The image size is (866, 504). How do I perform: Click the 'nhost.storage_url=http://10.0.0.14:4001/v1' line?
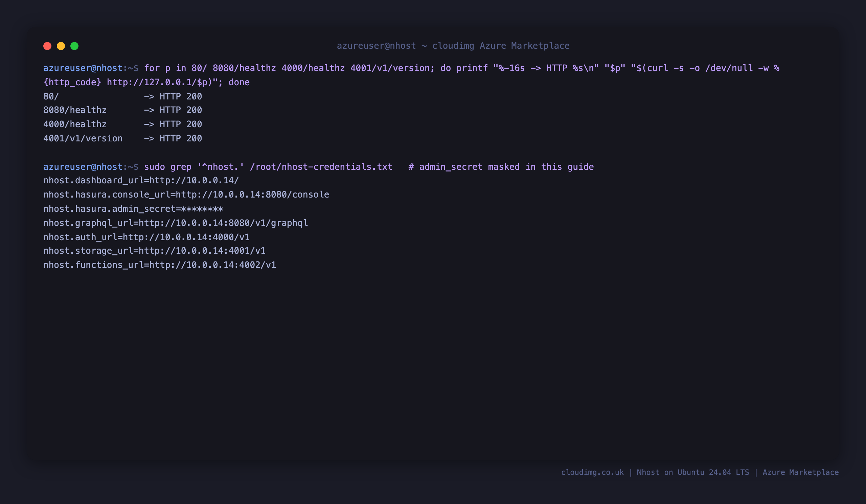pos(154,250)
